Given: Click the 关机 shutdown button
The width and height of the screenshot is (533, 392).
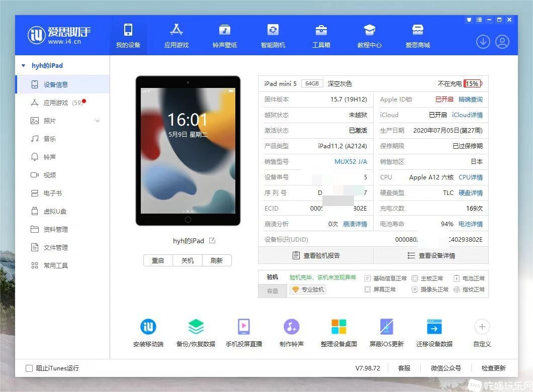Looking at the screenshot, I should 187,260.
